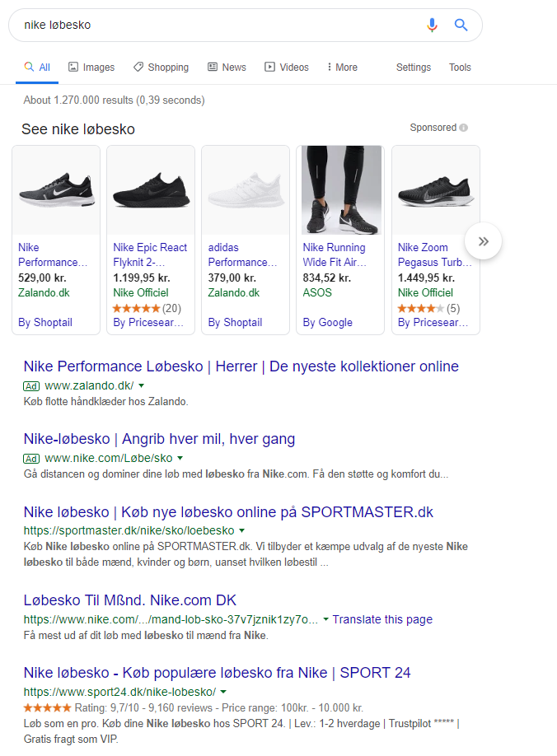Open Nike Running Wide Fit Air link
557x756 pixels.
tap(335, 254)
